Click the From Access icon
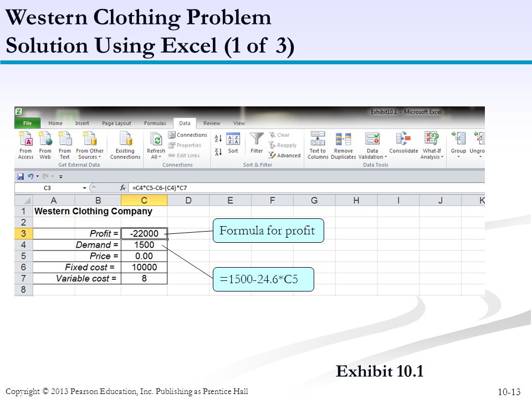 (26, 139)
